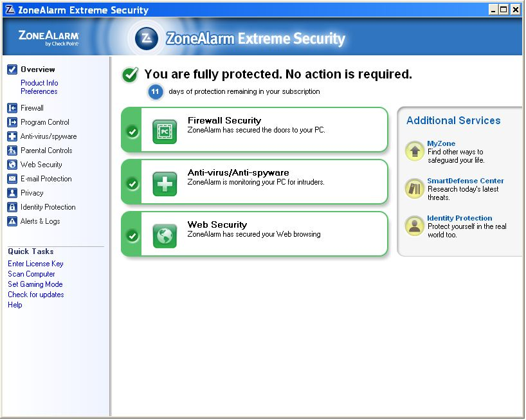
Task: Click 'days of protection remaining in your subscription'
Action: pos(244,91)
